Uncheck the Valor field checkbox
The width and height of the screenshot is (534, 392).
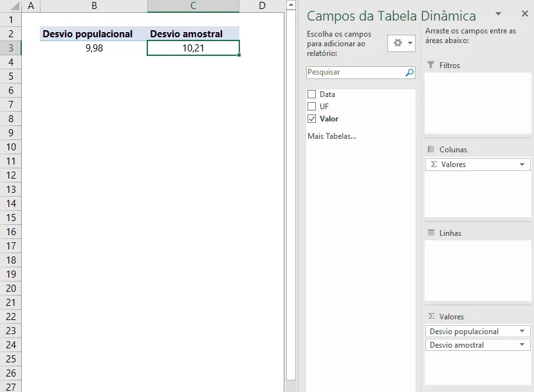(x=311, y=119)
